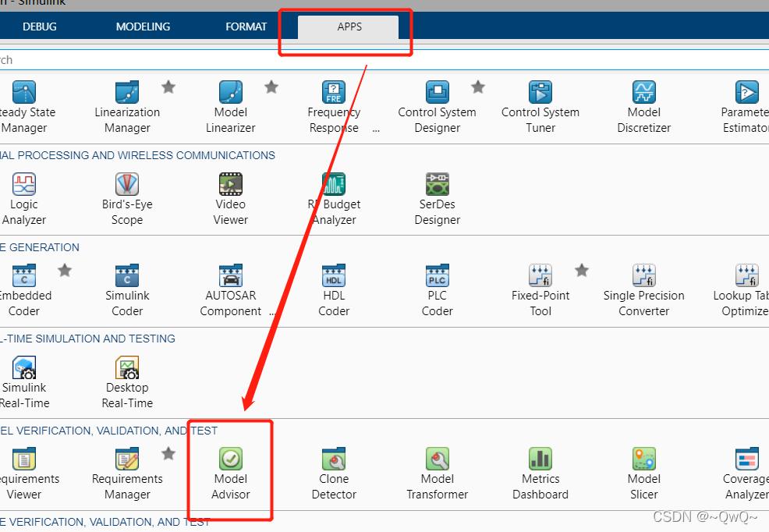
Task: Open the Fixed-Point Tool
Action: click(x=540, y=290)
